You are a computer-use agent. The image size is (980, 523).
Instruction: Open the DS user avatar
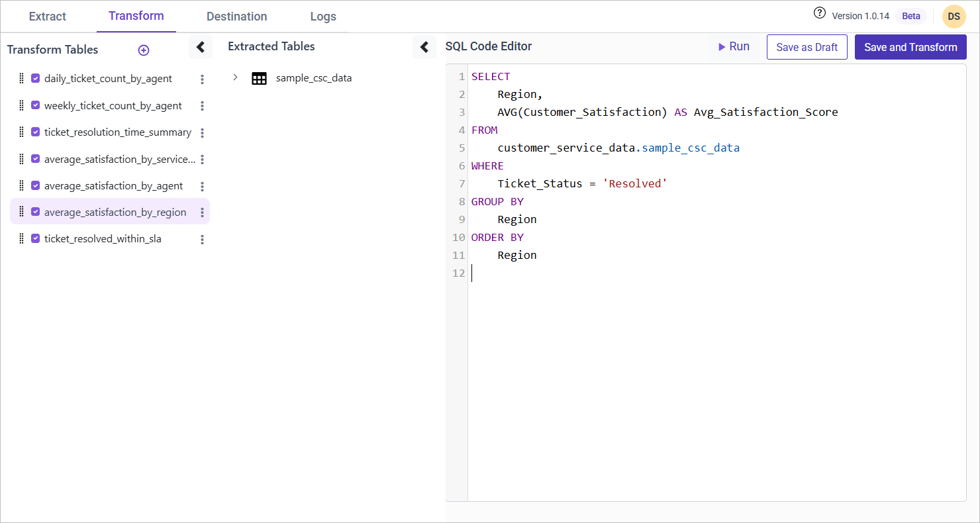point(954,17)
